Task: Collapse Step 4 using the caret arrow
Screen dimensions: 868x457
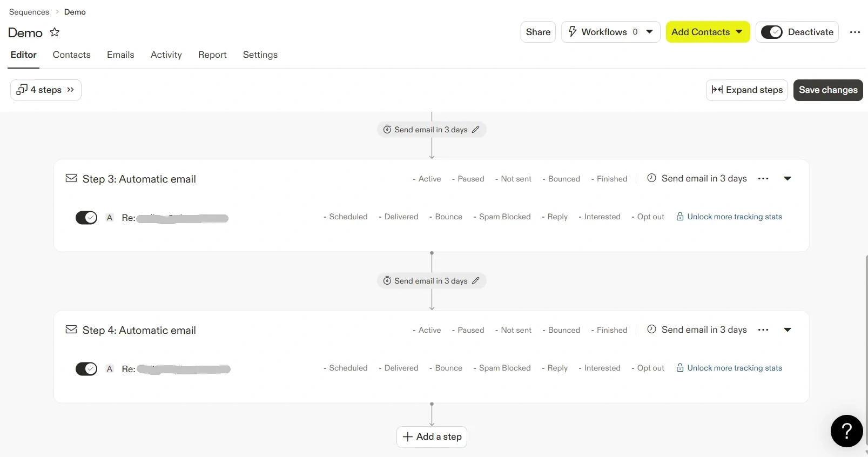Action: (x=788, y=330)
